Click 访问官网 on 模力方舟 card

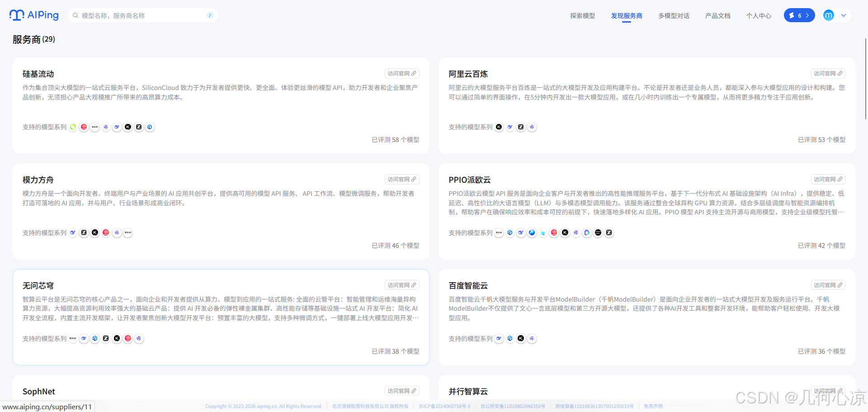tap(402, 180)
